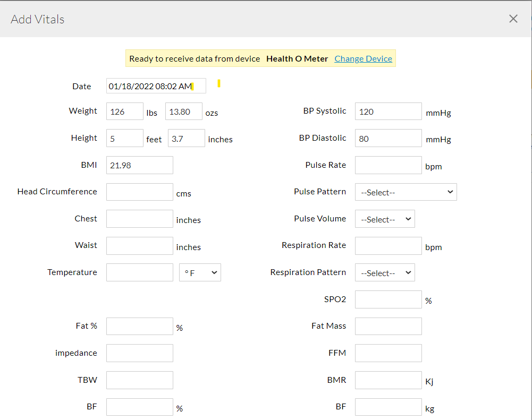
Task: Select the SPO2 input field
Action: (388, 299)
